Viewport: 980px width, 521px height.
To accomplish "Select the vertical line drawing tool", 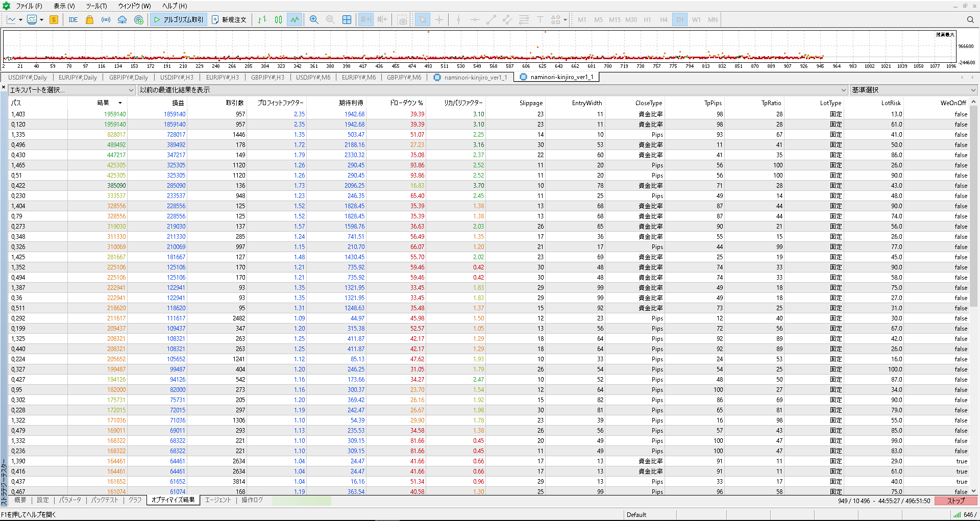I will [x=458, y=20].
